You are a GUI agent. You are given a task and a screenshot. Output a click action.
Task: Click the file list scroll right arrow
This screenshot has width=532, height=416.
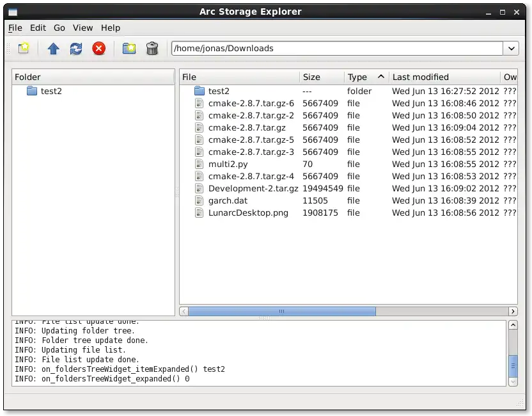pos(513,311)
